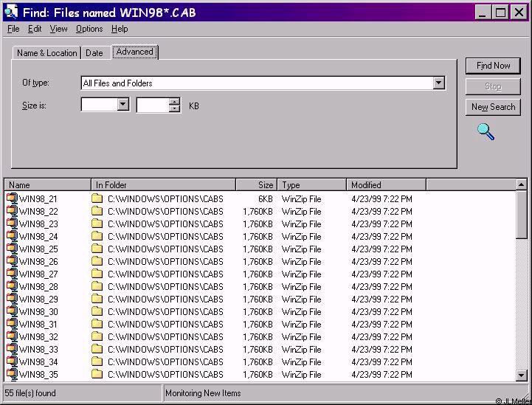532x405 pixels.
Task: Click the folder icon in the WIN98_21 row
Action: point(97,198)
